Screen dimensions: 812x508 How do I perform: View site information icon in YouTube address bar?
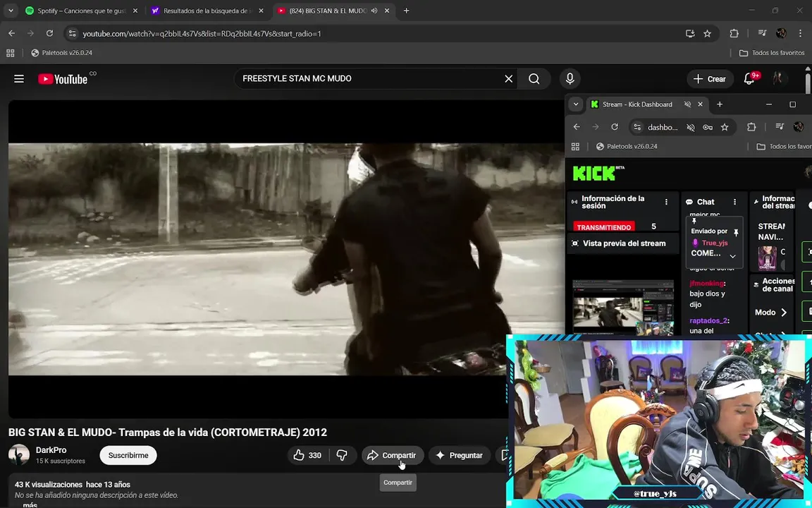coord(73,33)
